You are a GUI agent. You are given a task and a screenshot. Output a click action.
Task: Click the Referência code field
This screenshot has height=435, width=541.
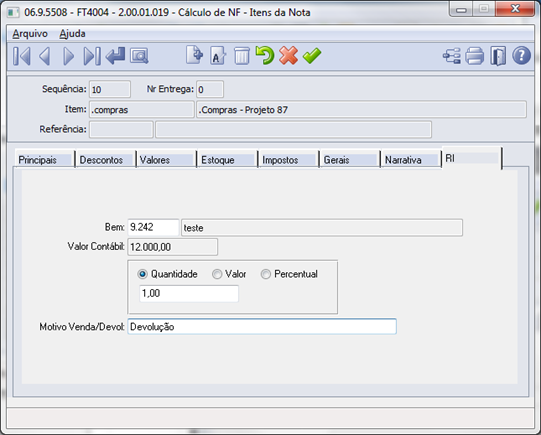click(x=121, y=130)
